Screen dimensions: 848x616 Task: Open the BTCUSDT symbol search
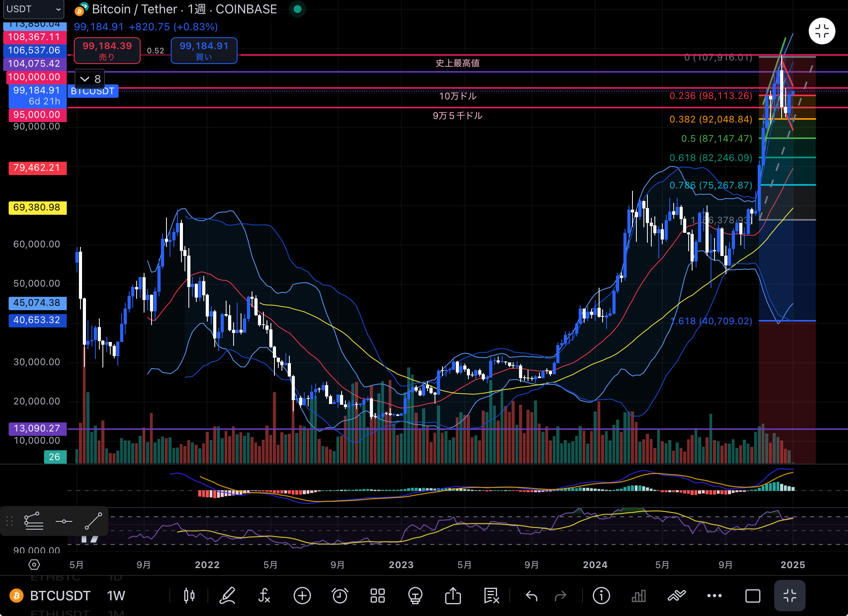60,596
